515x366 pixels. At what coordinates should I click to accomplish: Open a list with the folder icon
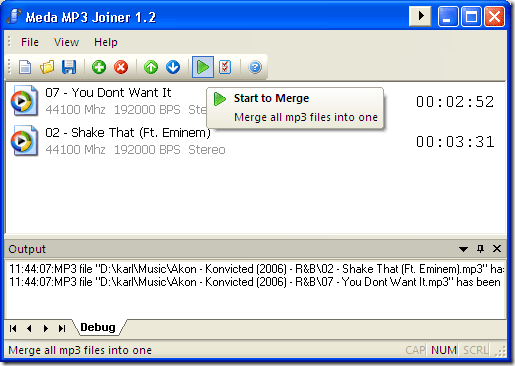click(x=47, y=67)
